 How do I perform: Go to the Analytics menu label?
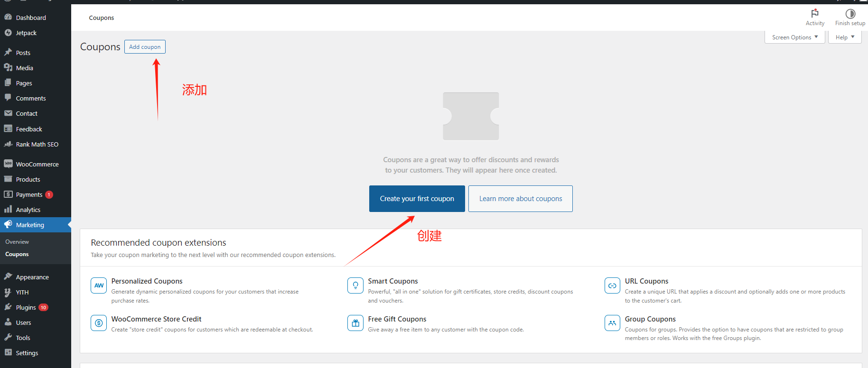28,210
